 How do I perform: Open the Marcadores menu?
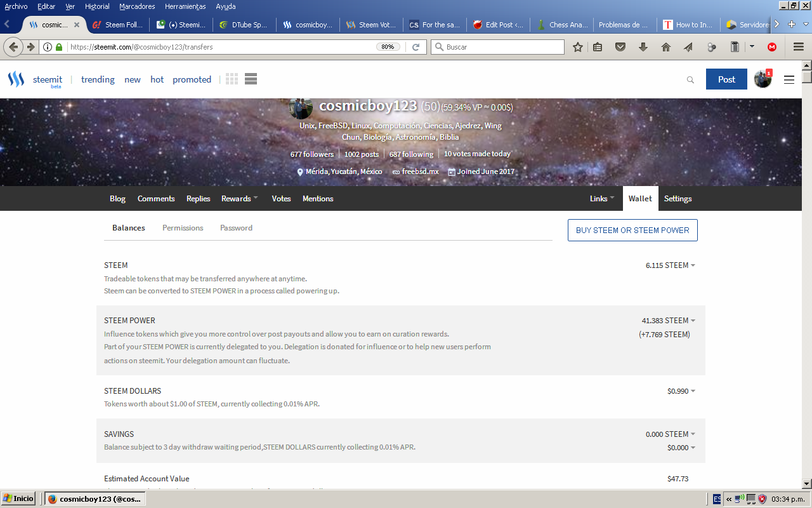click(138, 6)
